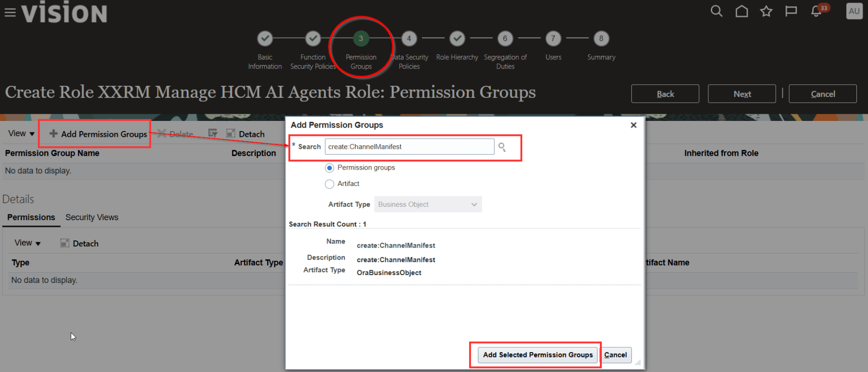Viewport: 868px width, 372px height.
Task: Switch to the Security Views tab
Action: tap(92, 217)
